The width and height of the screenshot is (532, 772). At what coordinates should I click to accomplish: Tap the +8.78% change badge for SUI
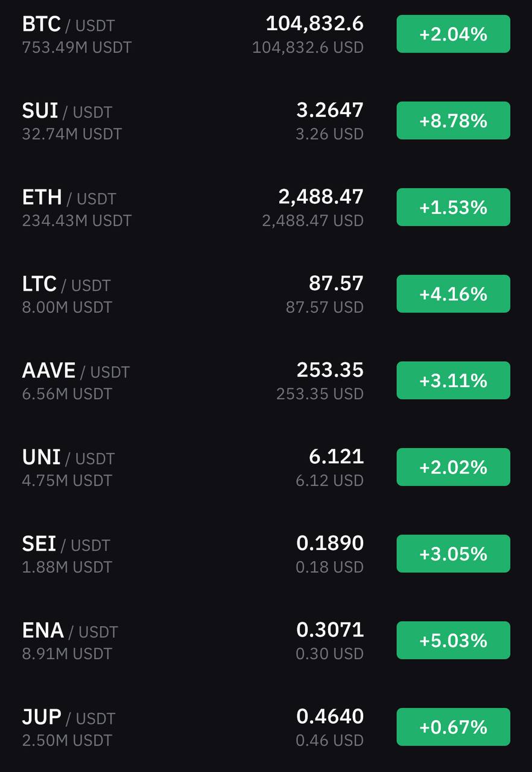pyautogui.click(x=453, y=121)
